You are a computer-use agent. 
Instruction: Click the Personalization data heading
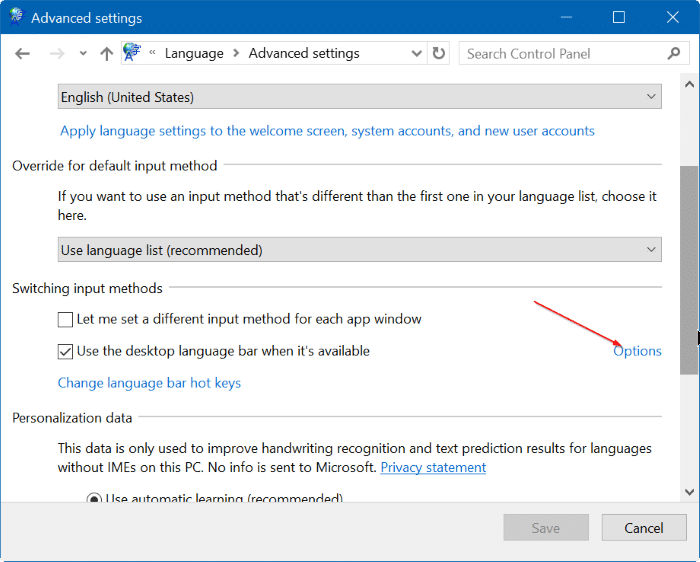(72, 418)
